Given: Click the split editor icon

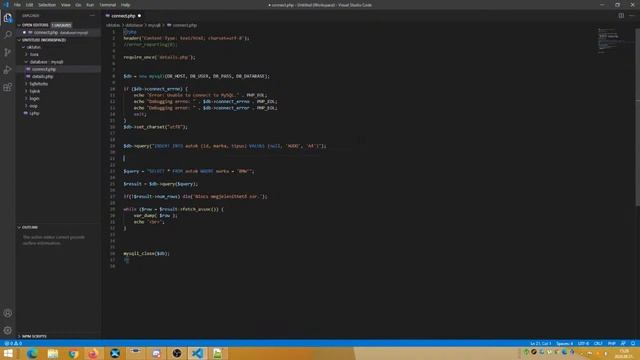Looking at the screenshot, I should click(x=621, y=16).
